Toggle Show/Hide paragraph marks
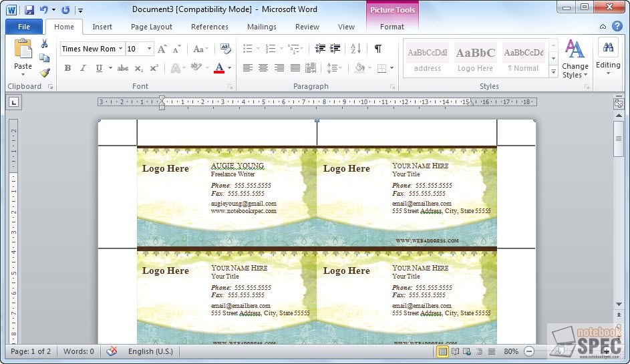Screen dimensions: 630x364 tap(377, 49)
